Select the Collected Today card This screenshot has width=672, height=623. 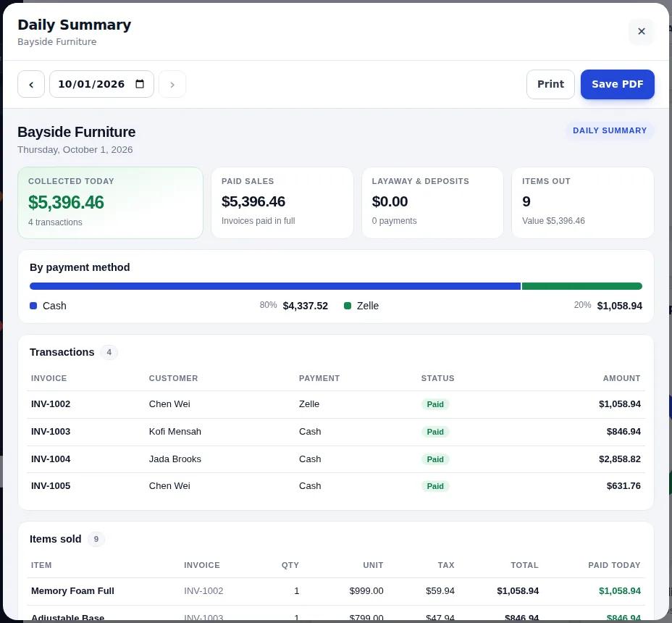[x=110, y=203]
